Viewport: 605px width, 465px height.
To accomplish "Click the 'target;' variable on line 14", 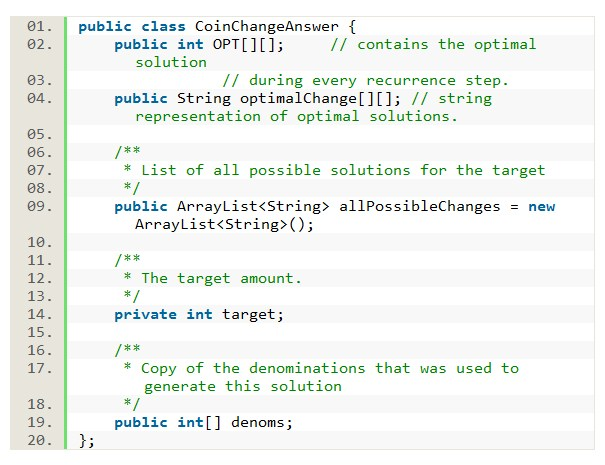I will click(253, 315).
